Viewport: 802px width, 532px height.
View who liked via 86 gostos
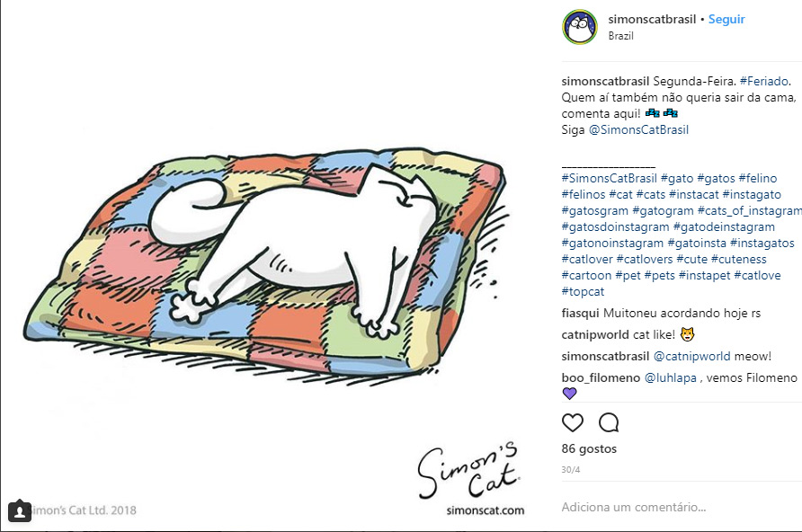[x=589, y=448]
